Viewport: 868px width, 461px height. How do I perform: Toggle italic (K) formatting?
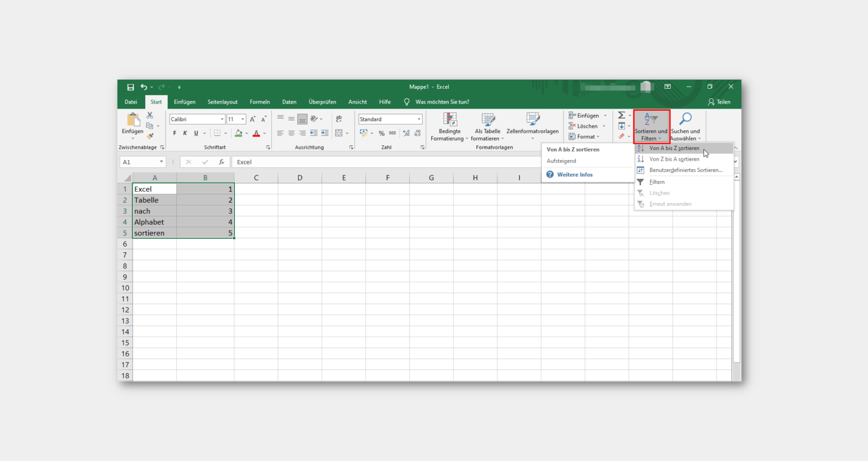185,133
